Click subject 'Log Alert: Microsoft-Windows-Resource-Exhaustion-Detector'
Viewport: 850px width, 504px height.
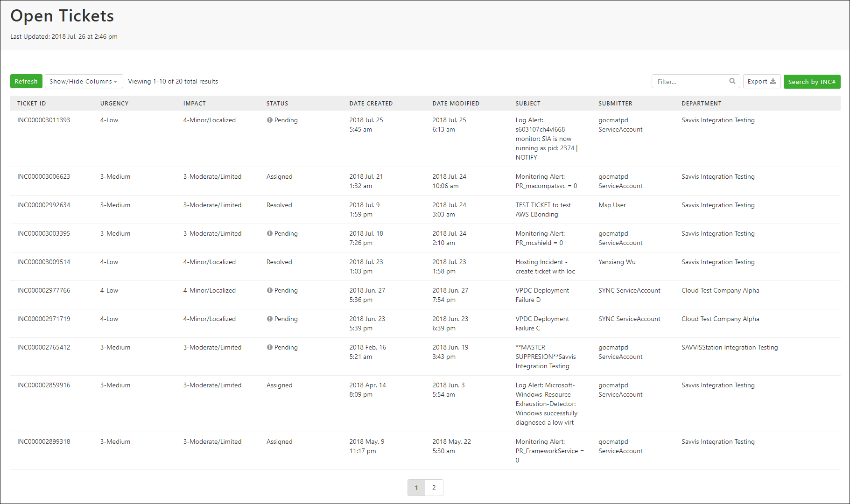[x=547, y=404]
